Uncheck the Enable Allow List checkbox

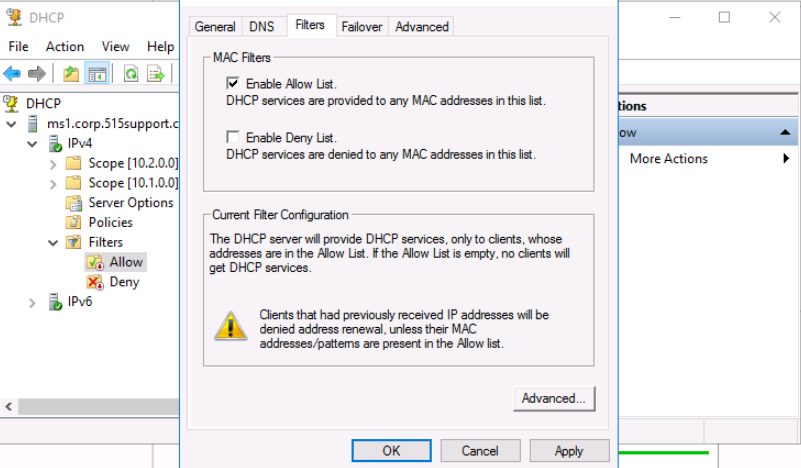click(x=232, y=83)
